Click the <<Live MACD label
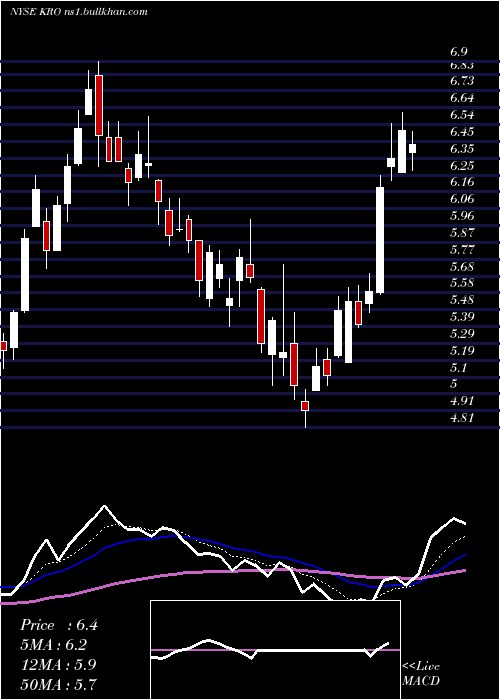The height and width of the screenshot is (700, 500). tap(421, 674)
